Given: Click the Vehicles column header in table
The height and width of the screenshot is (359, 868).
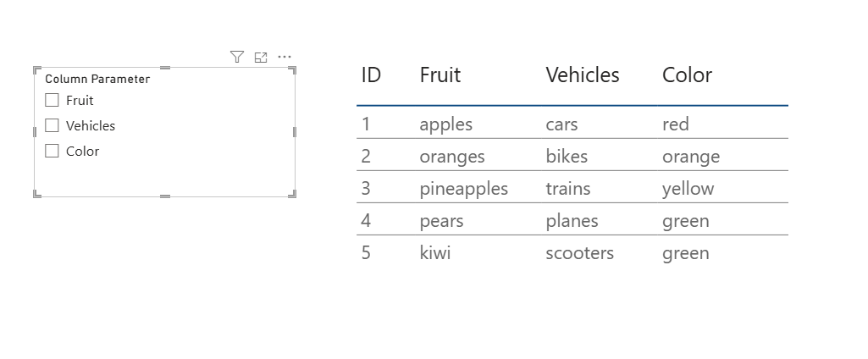Looking at the screenshot, I should click(583, 75).
